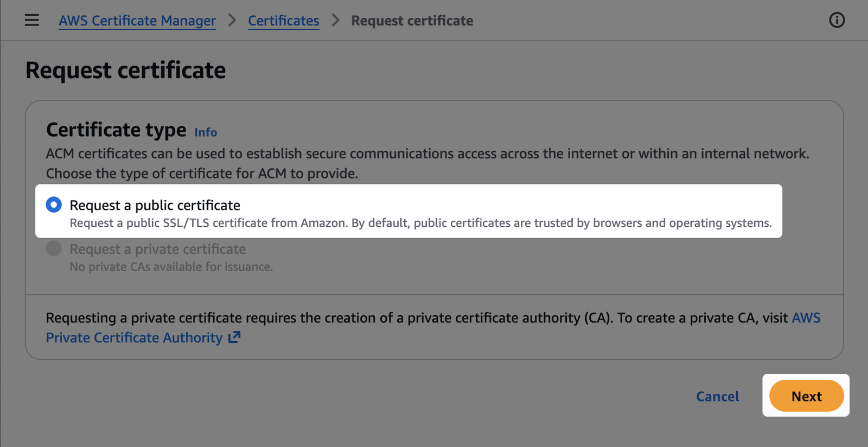The height and width of the screenshot is (447, 868).
Task: Go to AWS Certificate Manager breadcrumb
Action: click(x=137, y=21)
